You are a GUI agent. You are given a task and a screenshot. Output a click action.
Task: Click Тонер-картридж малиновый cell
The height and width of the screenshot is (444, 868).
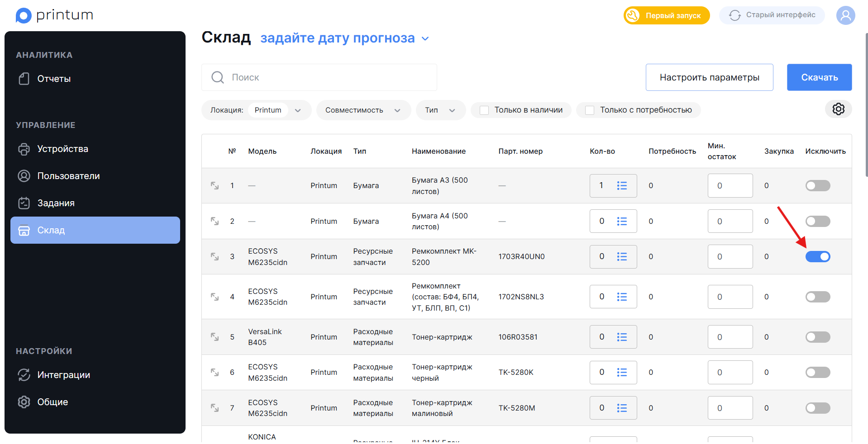442,408
